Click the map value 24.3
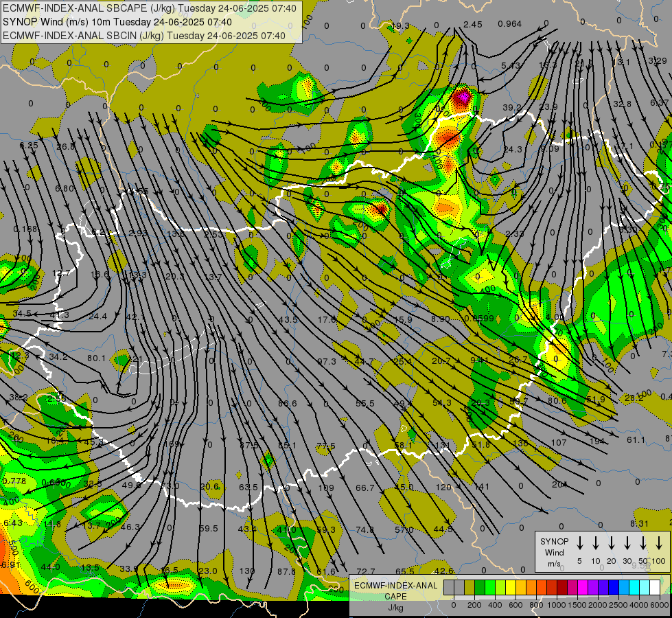Screen dimensions: 672x618 click(x=513, y=150)
